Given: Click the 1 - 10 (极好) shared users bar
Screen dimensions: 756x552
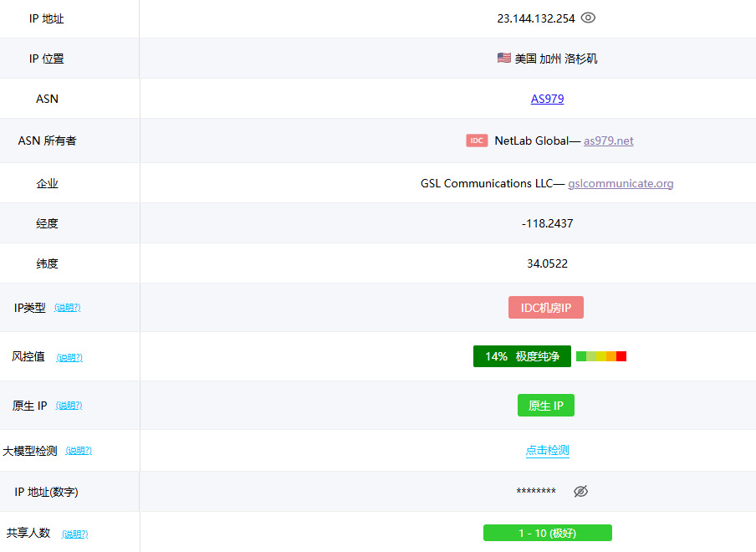Looking at the screenshot, I should coord(547,533).
